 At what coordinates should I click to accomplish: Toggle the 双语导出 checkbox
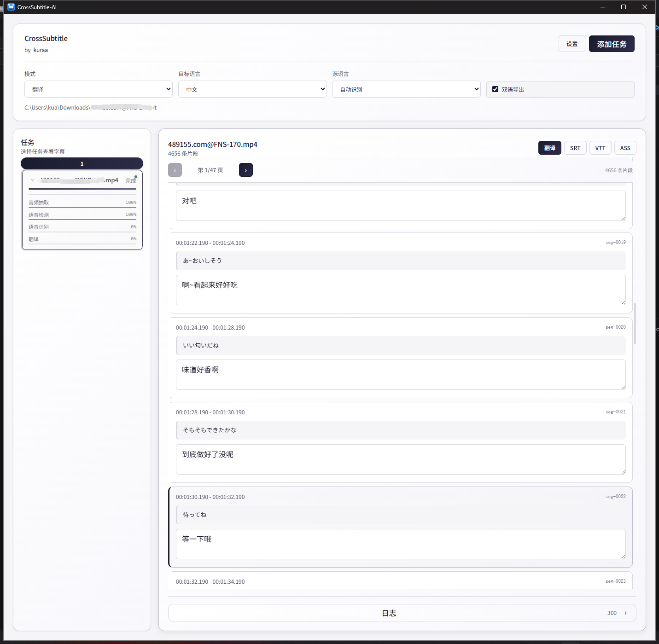tap(496, 89)
